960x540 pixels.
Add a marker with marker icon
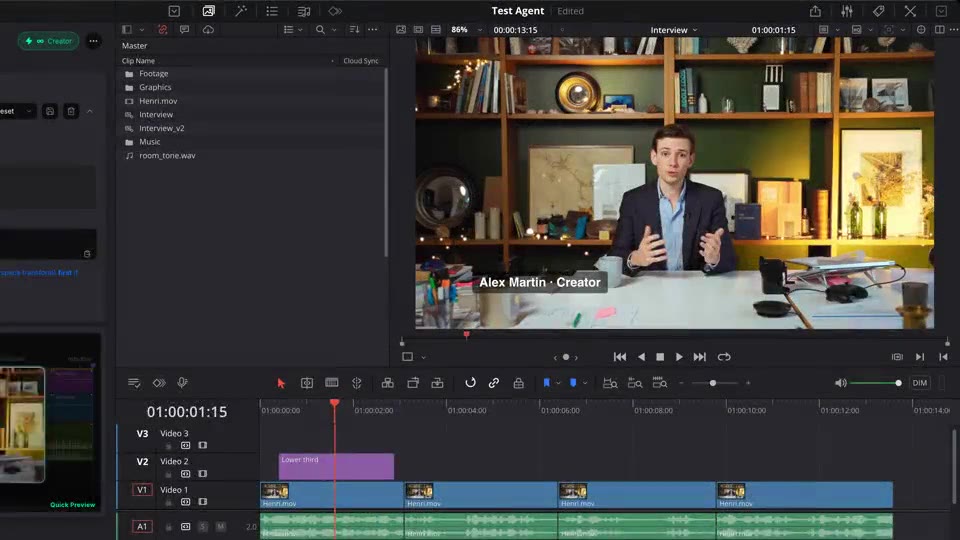click(x=573, y=383)
